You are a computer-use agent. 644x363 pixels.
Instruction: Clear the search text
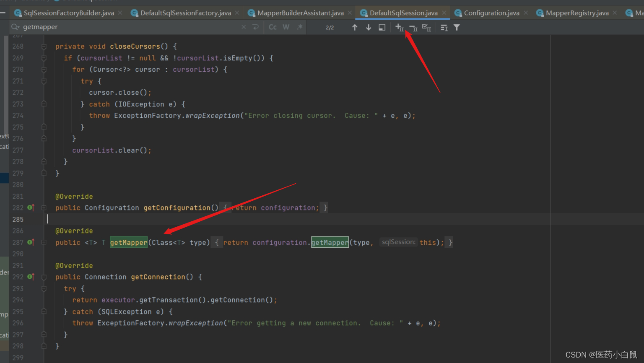point(244,27)
